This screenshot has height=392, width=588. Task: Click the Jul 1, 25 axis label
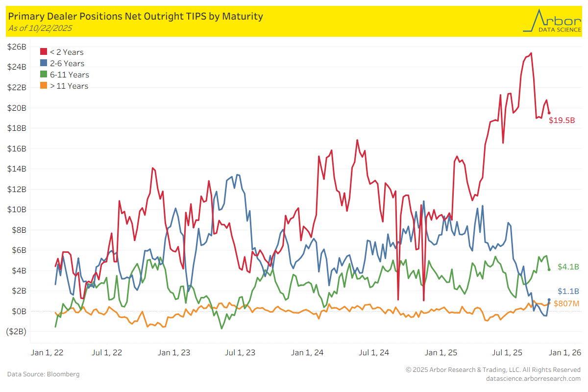coord(507,352)
